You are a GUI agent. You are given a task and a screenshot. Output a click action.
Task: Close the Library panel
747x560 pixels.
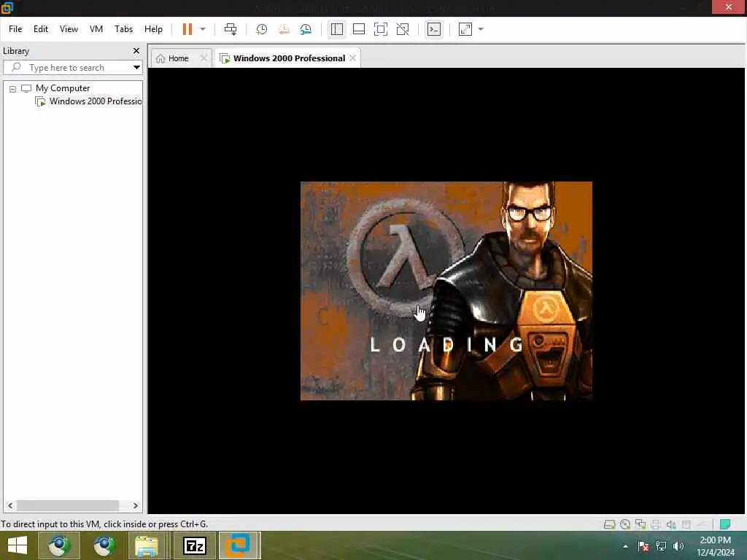click(136, 50)
